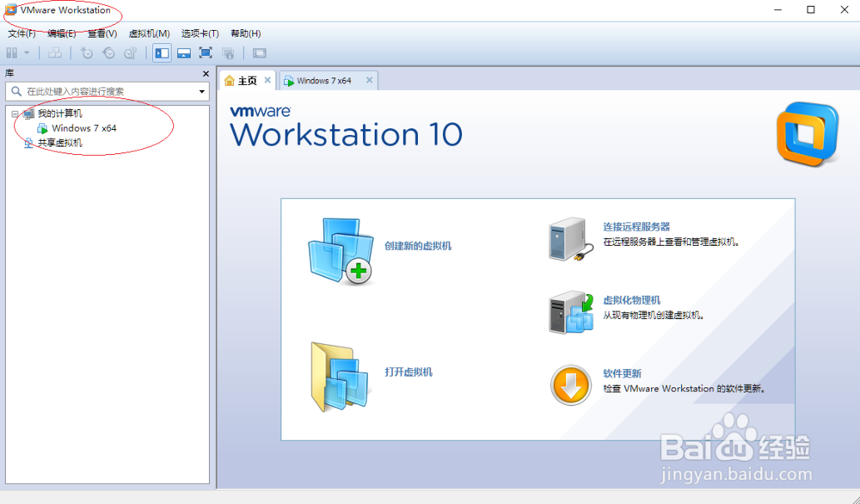This screenshot has width=860, height=504.
Task: Click the 打开虚拟机 link
Action: [x=408, y=372]
